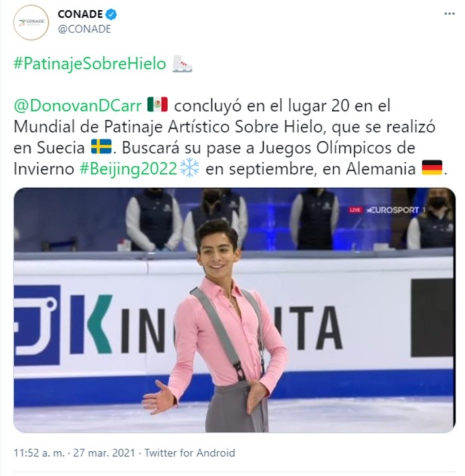The height and width of the screenshot is (476, 465).
Task: Click the Sweden flag emoji
Action: [101, 147]
